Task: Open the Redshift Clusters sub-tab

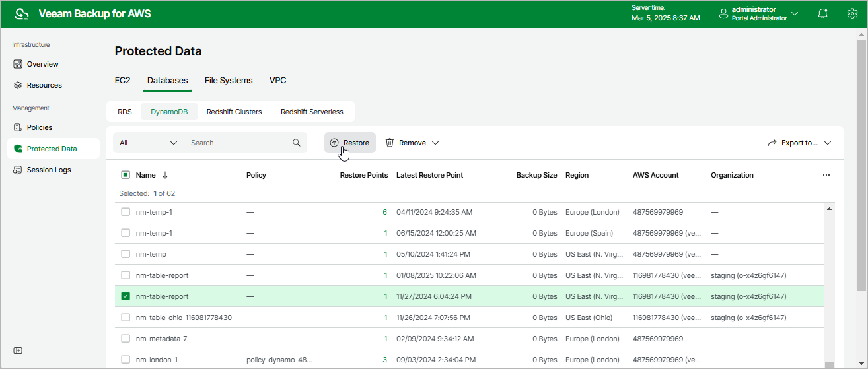Action: (x=234, y=112)
